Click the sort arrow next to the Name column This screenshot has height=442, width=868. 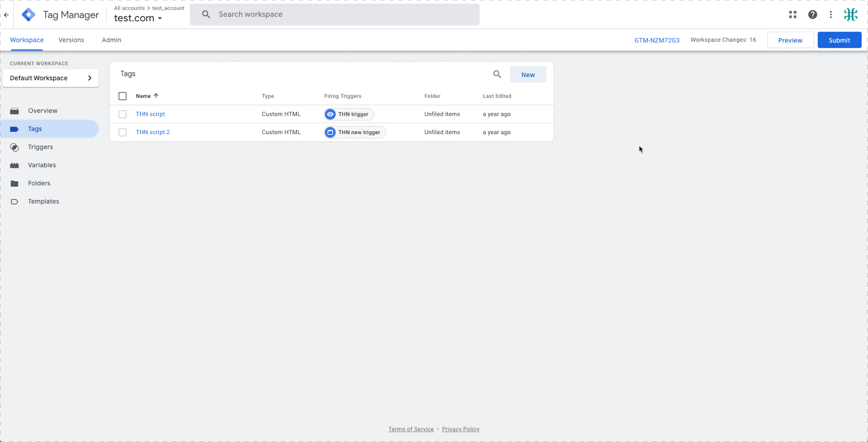tap(156, 96)
